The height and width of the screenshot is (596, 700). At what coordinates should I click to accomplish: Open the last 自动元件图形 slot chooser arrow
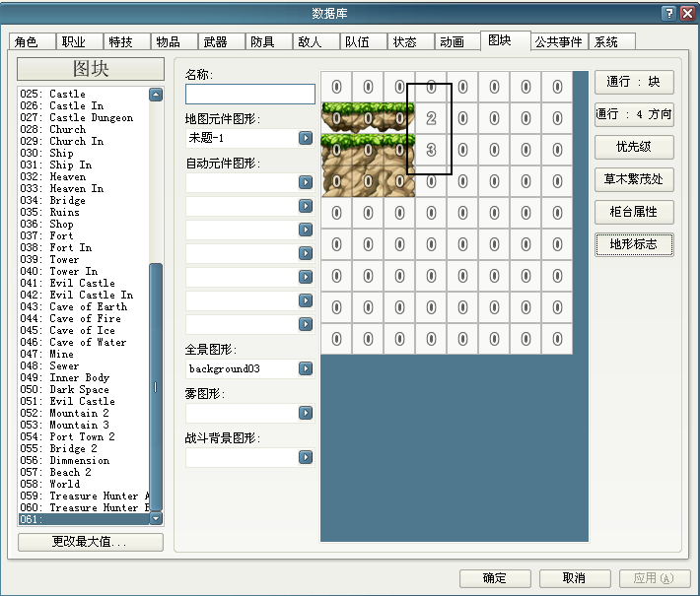click(306, 324)
